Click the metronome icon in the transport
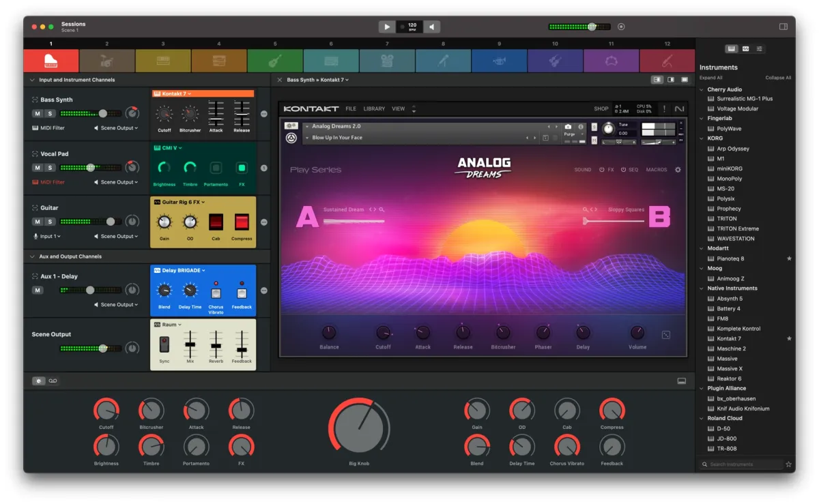 (431, 27)
